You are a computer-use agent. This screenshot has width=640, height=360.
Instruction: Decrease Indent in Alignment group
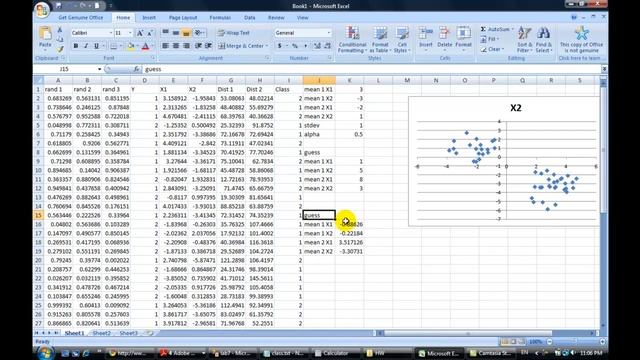[x=198, y=46]
